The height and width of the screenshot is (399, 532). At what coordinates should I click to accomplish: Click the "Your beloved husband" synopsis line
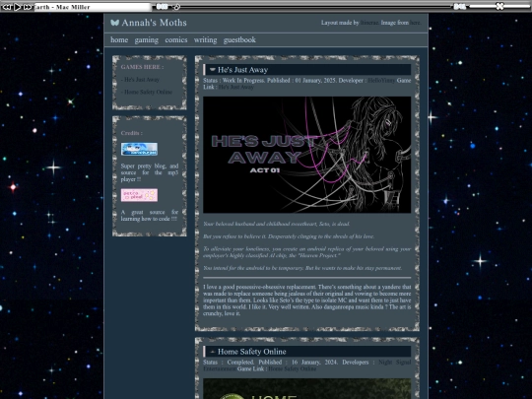pos(276,224)
